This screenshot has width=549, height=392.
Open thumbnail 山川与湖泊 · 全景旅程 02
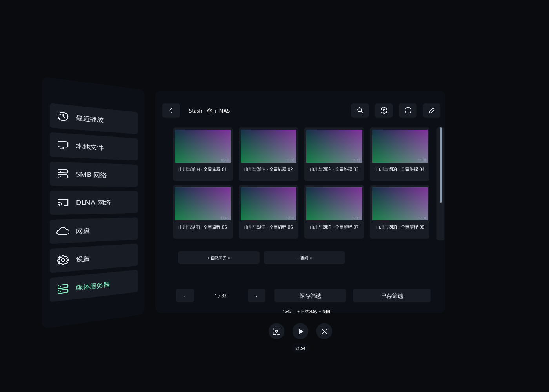pyautogui.click(x=269, y=154)
